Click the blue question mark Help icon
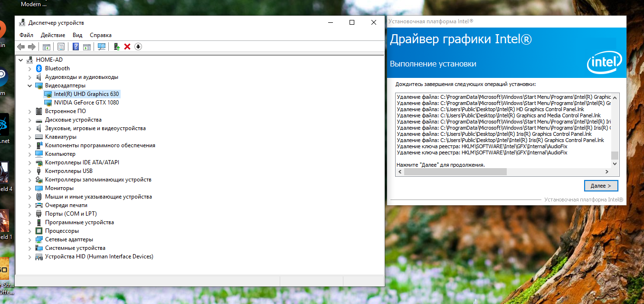The width and height of the screenshot is (644, 304). click(x=76, y=47)
